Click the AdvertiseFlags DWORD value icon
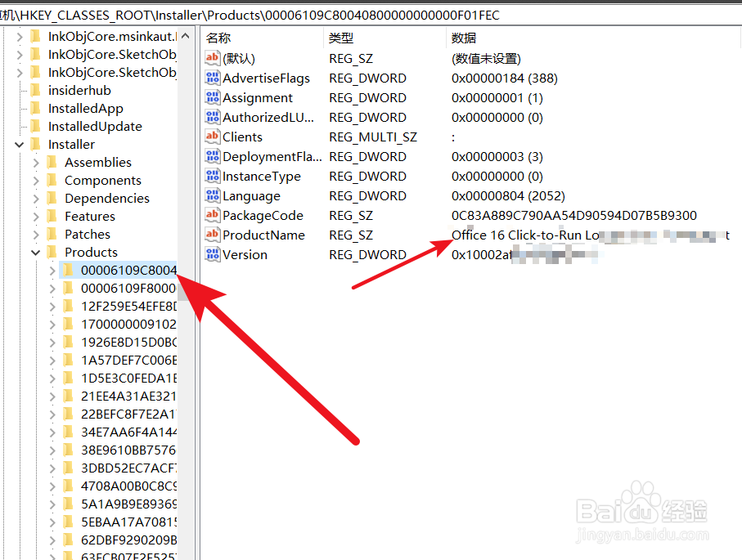742x560 pixels. [213, 78]
